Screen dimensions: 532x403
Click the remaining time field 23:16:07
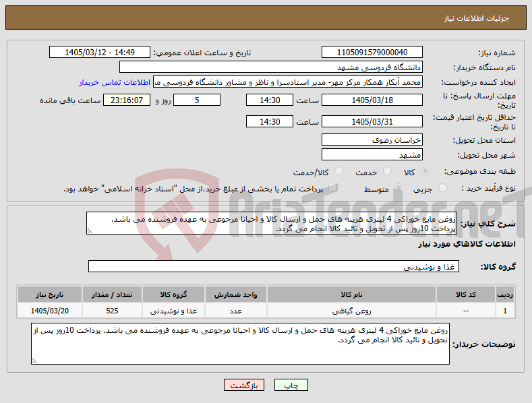tap(127, 100)
